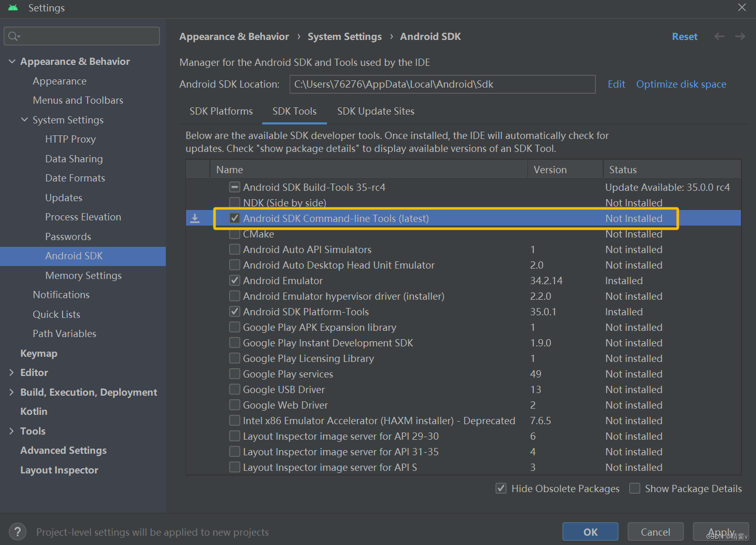Switch to the SDK Platforms tab

click(x=221, y=111)
